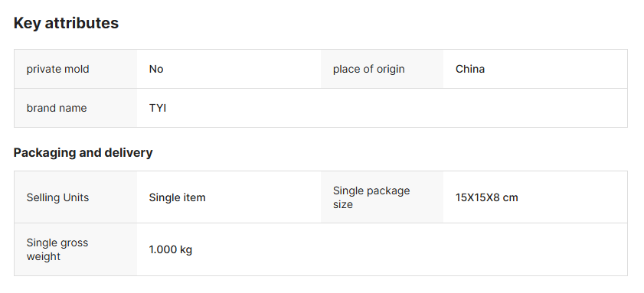Click the 15X15X8 cm size value
The height and width of the screenshot is (293, 644).
pos(487,197)
